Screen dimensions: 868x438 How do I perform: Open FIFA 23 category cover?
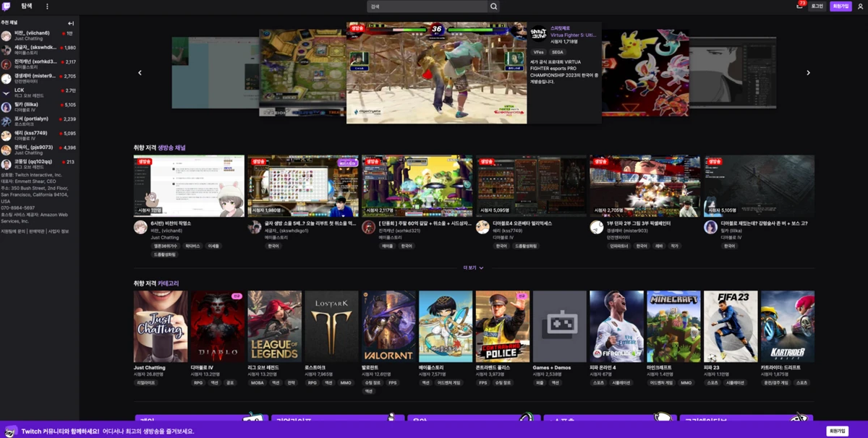[731, 326]
